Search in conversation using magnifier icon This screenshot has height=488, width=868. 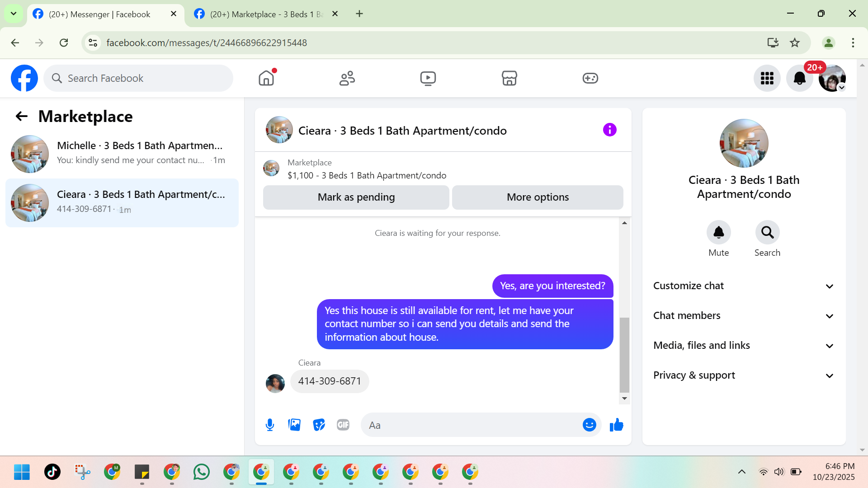point(767,233)
